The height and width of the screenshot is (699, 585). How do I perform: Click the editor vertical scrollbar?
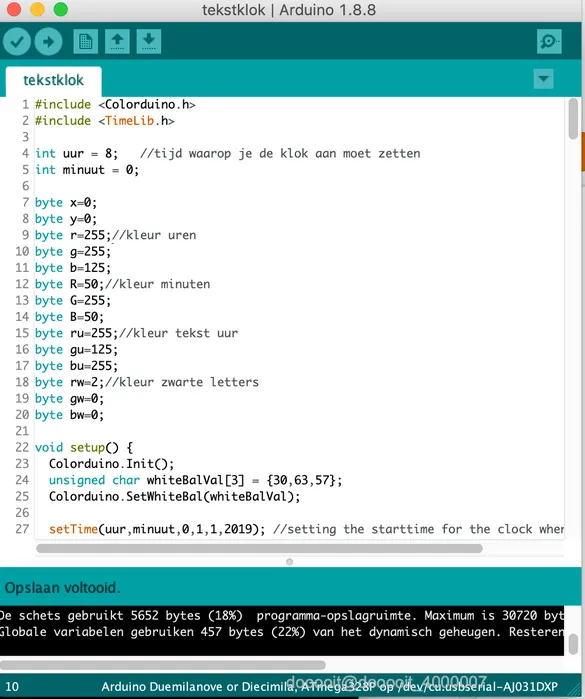(x=573, y=119)
